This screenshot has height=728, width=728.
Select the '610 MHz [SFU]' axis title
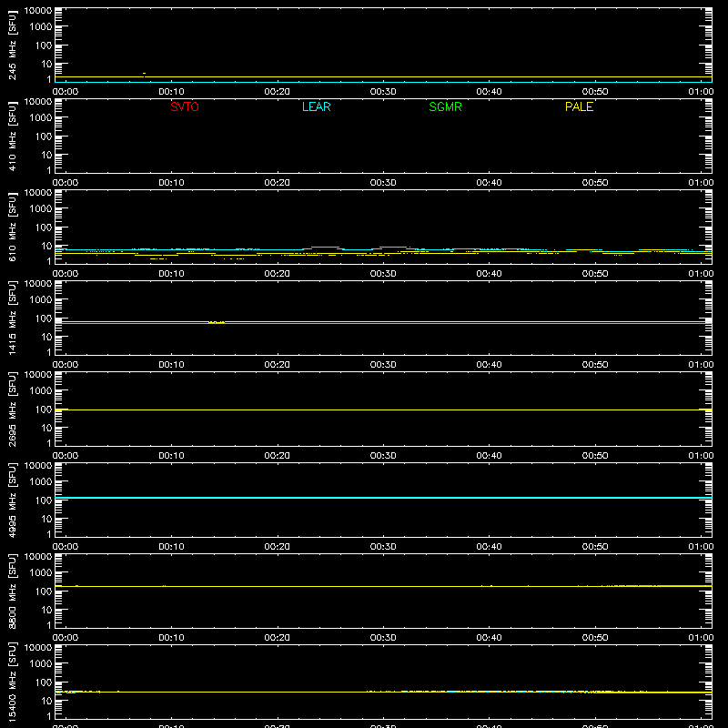12,227
